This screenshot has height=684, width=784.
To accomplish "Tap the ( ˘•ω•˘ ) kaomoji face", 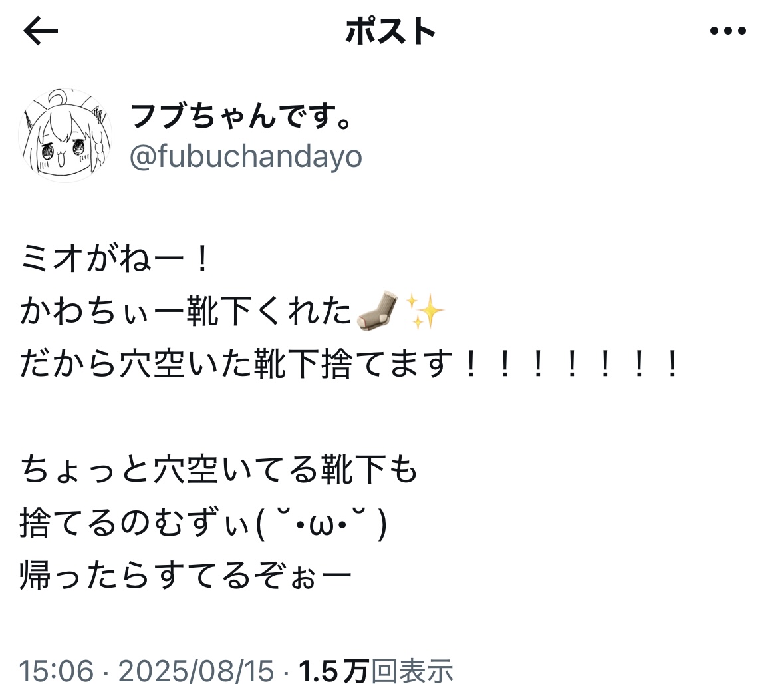I will [x=321, y=524].
